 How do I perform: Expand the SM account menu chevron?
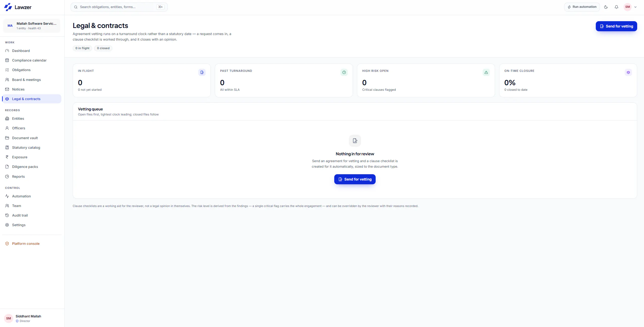pos(635,7)
